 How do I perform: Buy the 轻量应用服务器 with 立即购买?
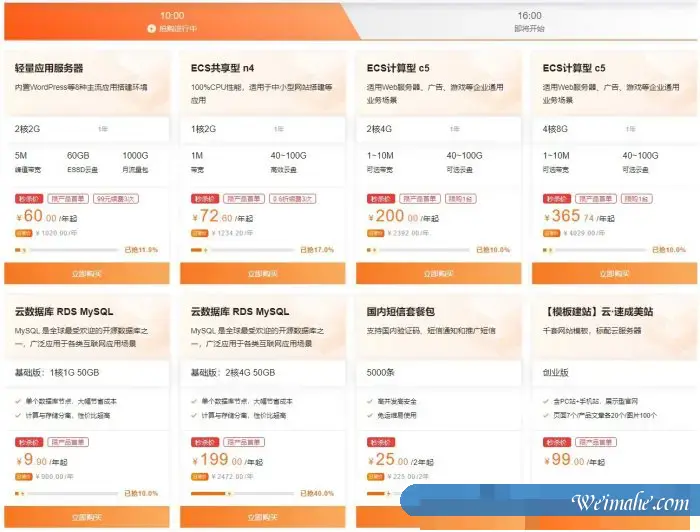click(x=87, y=273)
